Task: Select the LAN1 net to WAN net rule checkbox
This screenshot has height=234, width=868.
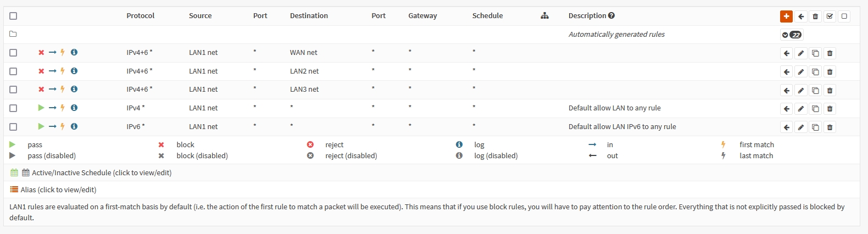Action: pos(13,53)
